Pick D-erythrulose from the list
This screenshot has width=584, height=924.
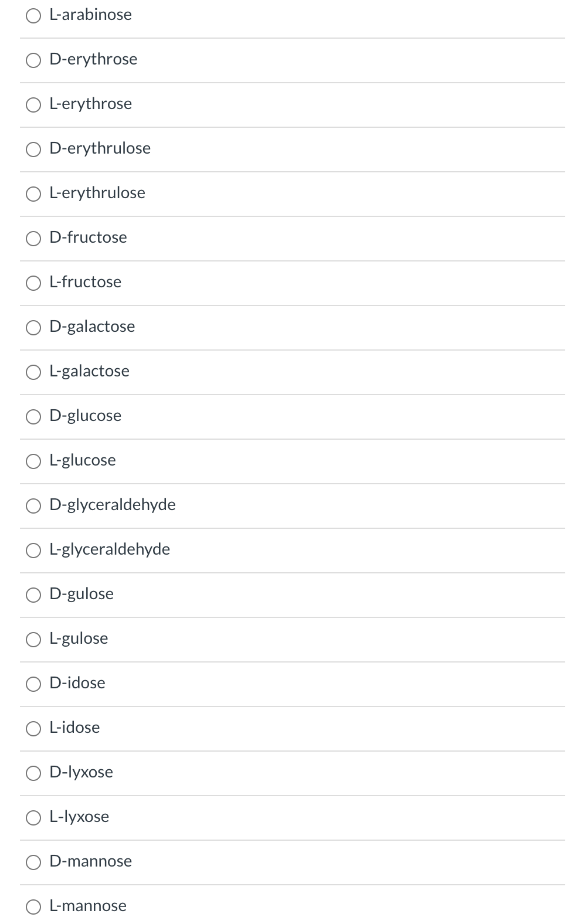click(x=33, y=149)
